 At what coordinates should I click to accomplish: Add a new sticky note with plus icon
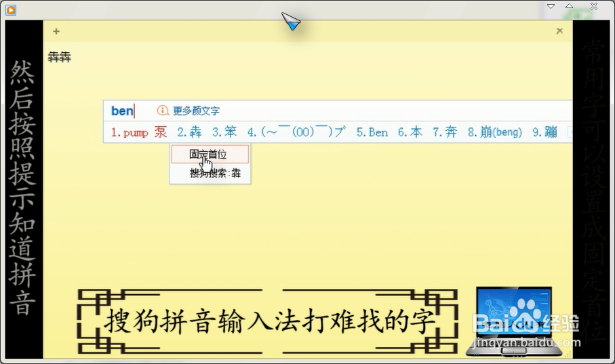pyautogui.click(x=56, y=31)
